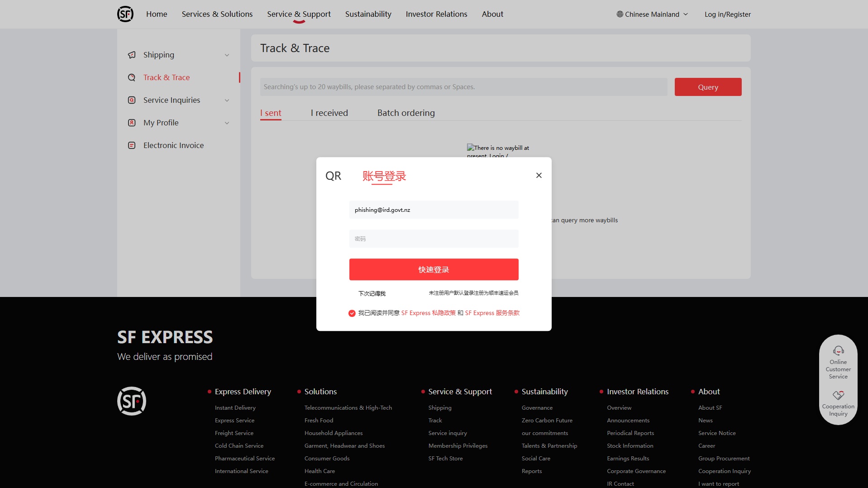
Task: Click the 快速登录 quick login button
Action: point(434,269)
